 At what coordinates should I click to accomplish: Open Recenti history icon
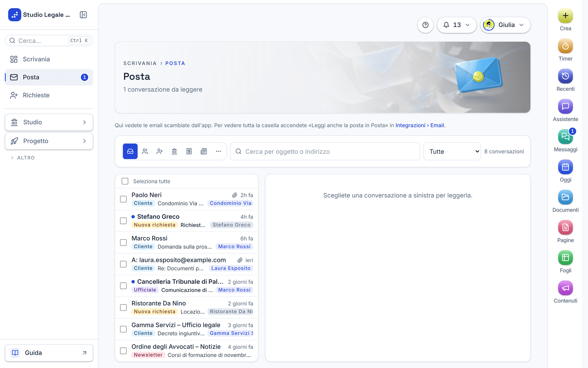tap(565, 76)
